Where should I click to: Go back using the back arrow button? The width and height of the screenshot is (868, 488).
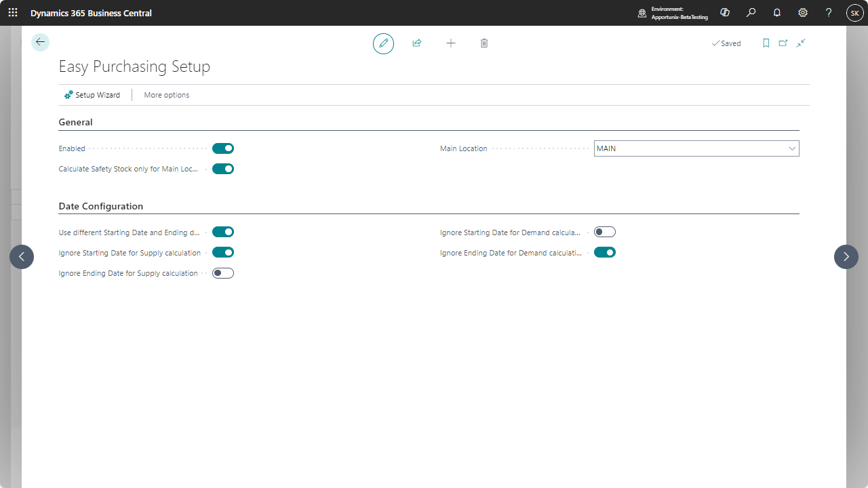[40, 41]
